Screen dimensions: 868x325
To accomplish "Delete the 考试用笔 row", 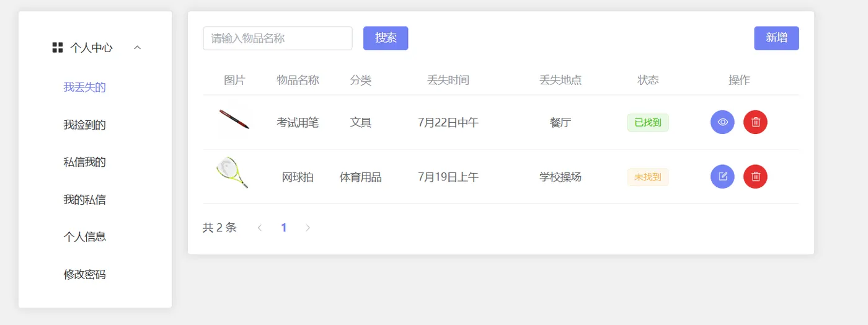I will coord(755,122).
